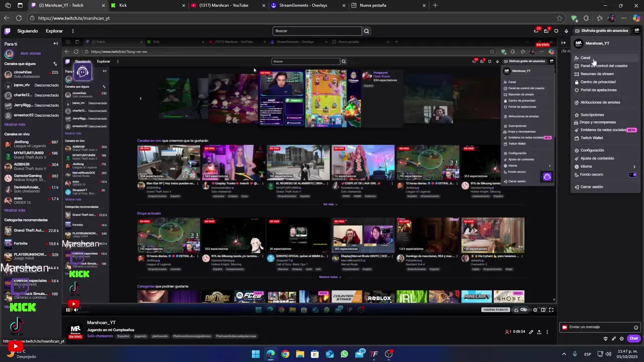Expand the Idioma submenu

coord(605,166)
